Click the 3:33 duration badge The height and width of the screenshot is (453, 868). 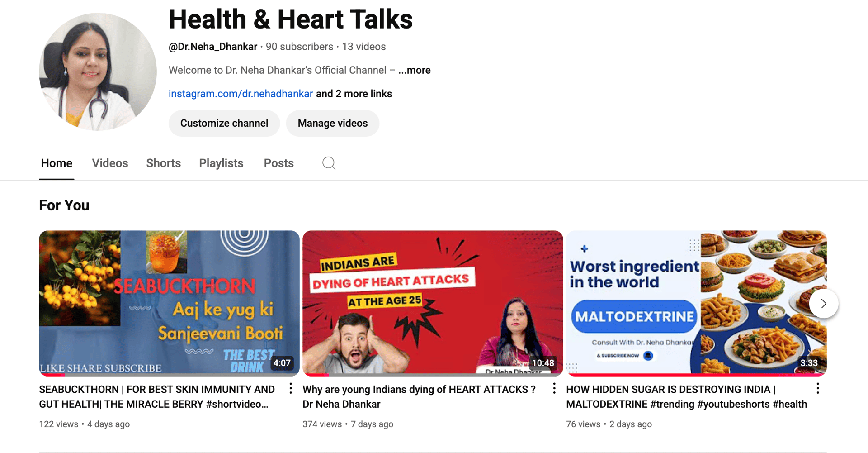point(809,363)
